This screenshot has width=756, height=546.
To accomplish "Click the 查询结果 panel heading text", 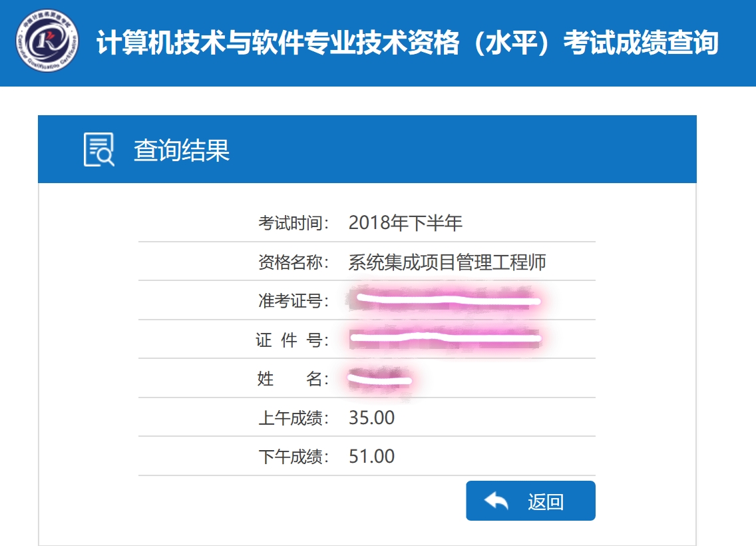I will point(182,150).
